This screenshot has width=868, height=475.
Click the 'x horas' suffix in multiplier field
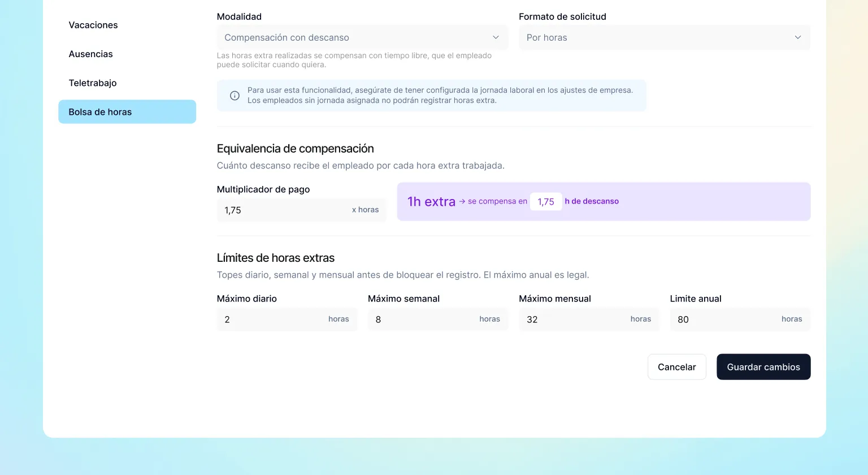pos(365,210)
